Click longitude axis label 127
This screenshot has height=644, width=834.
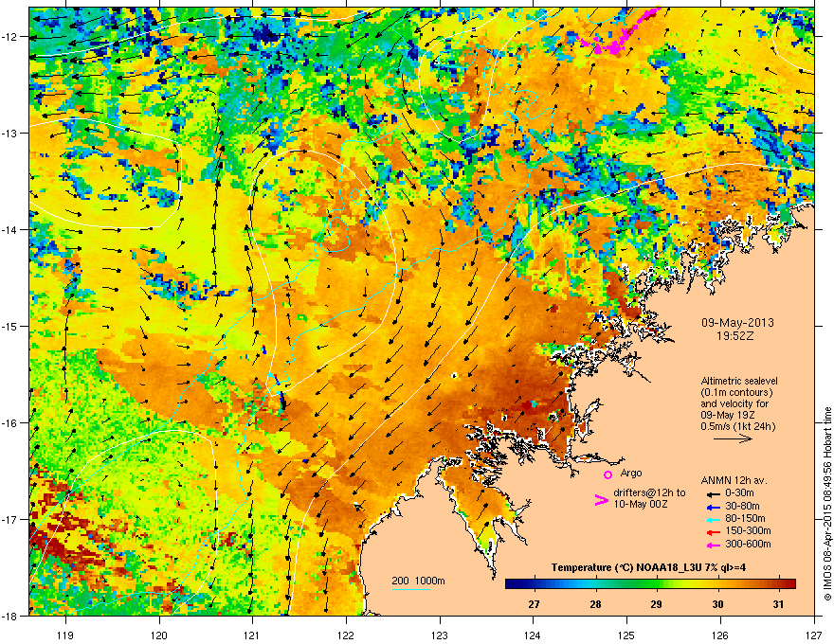814,635
